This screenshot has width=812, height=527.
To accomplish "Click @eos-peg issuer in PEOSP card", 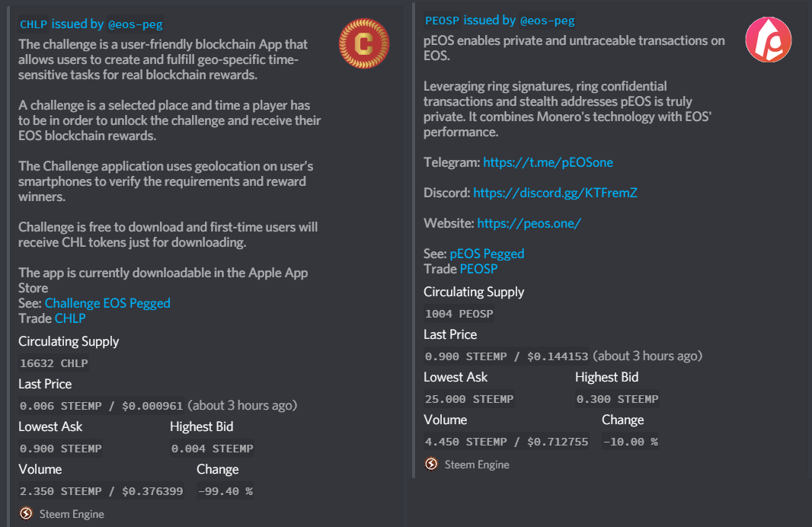I will (x=548, y=21).
